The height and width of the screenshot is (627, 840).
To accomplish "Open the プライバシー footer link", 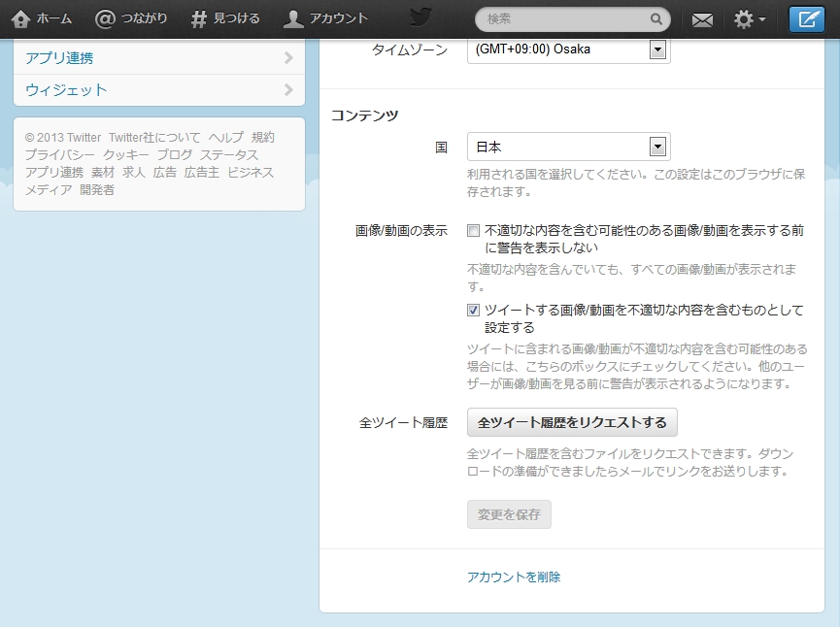I will [x=60, y=155].
